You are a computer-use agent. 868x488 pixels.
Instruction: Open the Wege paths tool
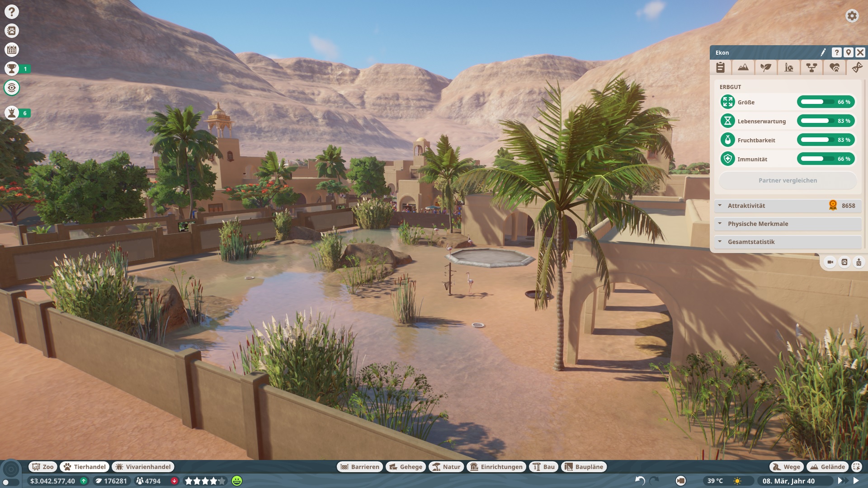tap(787, 467)
